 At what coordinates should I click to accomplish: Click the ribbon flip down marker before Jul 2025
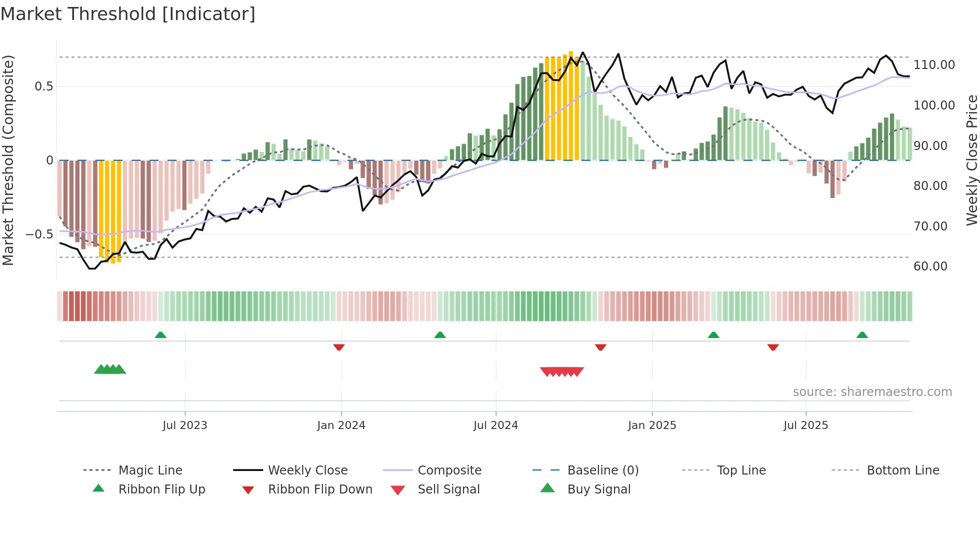(773, 347)
